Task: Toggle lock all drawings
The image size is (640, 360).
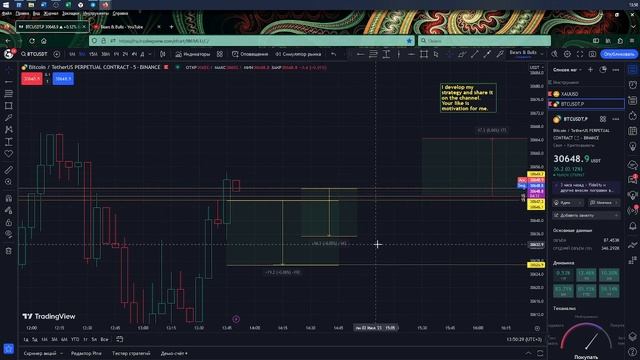Action: [8, 222]
